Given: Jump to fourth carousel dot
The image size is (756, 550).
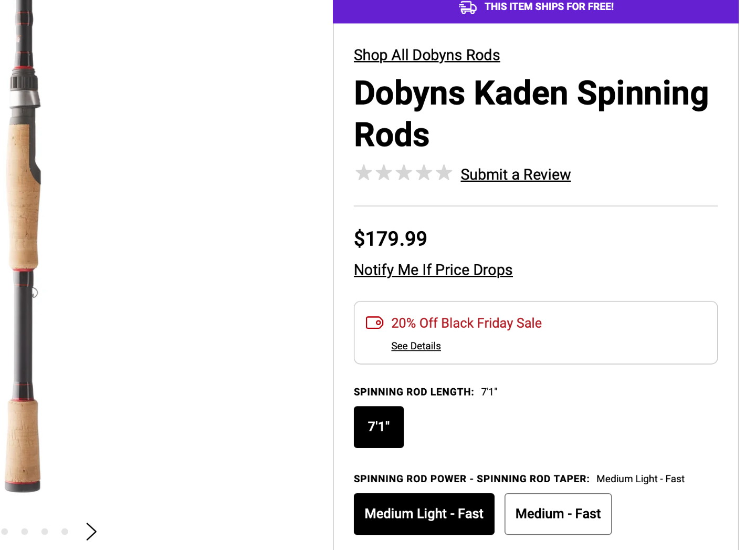Looking at the screenshot, I should coord(65,532).
